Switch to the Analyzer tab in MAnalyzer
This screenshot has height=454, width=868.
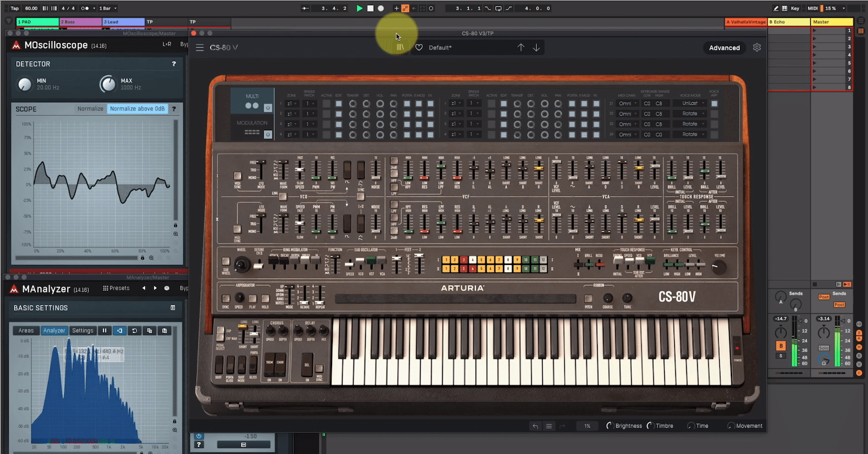click(54, 331)
